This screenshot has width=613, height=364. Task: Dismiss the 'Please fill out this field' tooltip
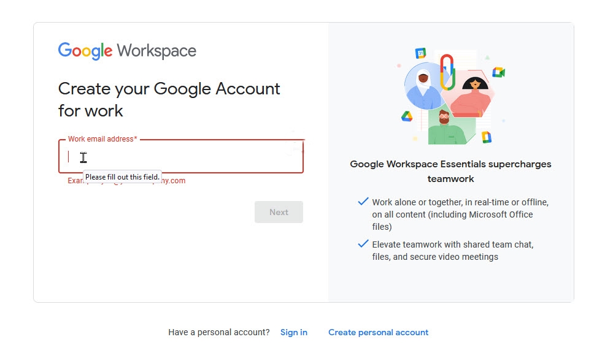pyautogui.click(x=121, y=176)
